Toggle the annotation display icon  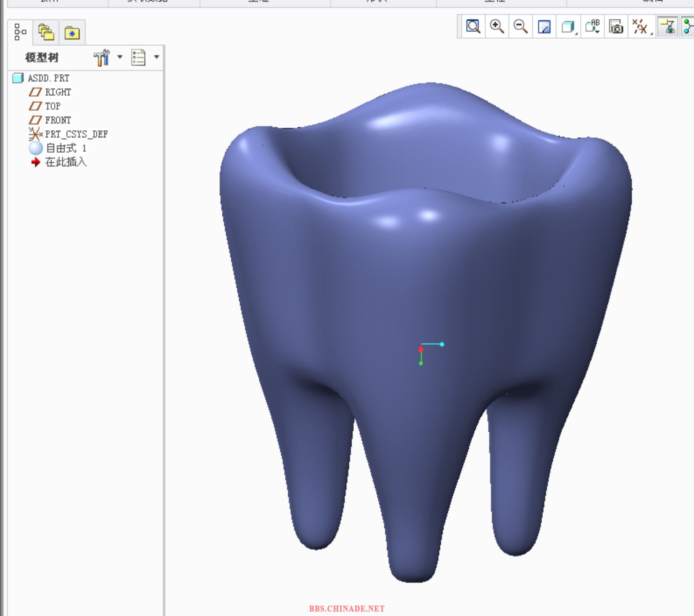668,26
